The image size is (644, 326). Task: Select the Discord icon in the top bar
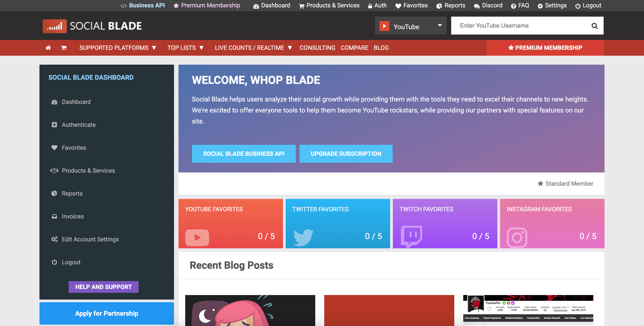tap(477, 5)
